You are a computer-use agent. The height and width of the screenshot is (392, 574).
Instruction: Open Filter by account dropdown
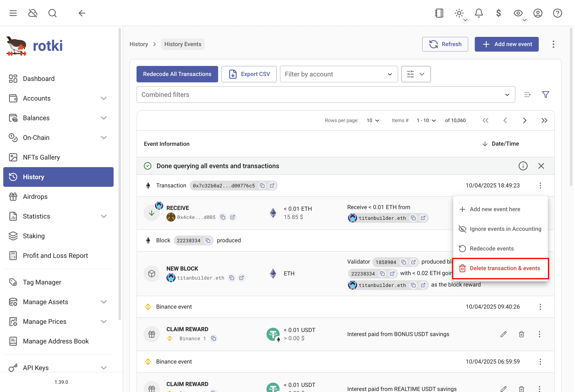tap(339, 74)
